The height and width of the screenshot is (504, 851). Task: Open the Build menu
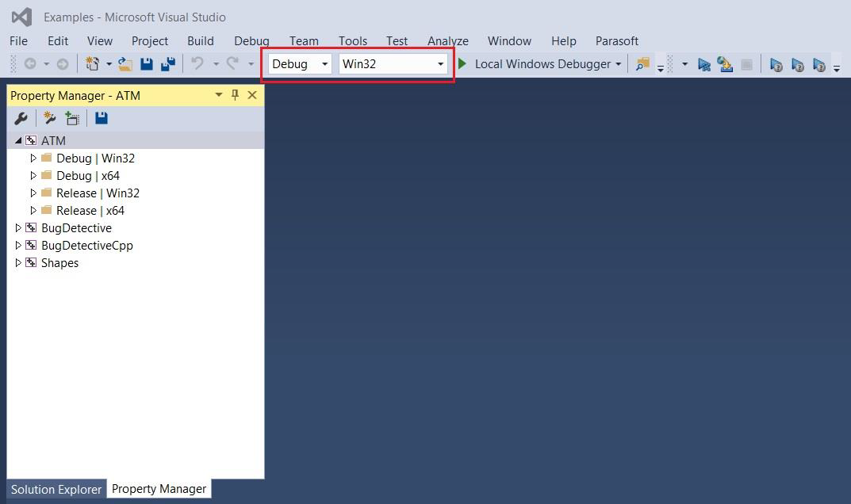(201, 41)
